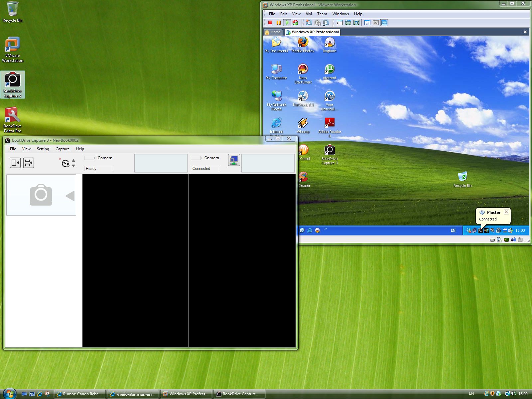
Task: Open VM menu in VMware Workstation
Action: [309, 14]
